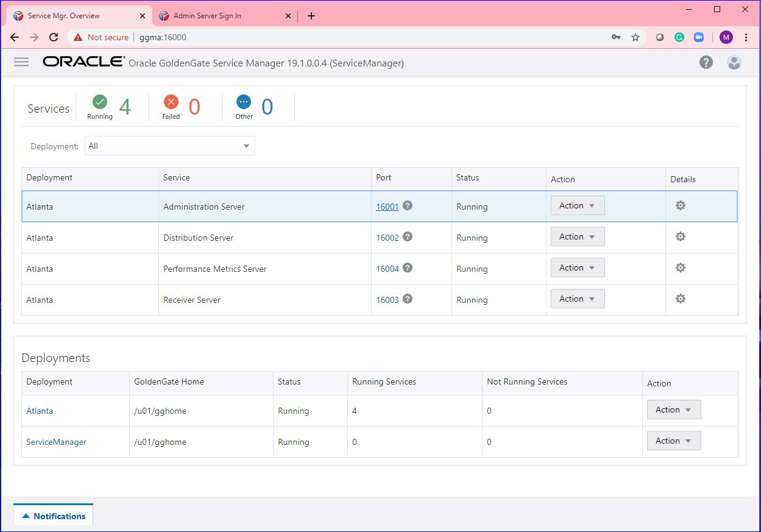Click the Not Running Services column header
Screen dimensions: 761x532
562,382
